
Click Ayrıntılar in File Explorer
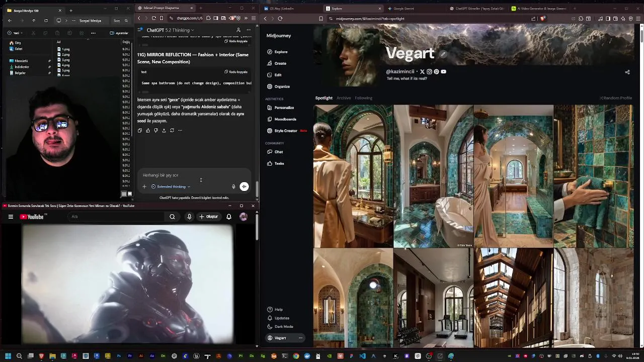click(120, 33)
